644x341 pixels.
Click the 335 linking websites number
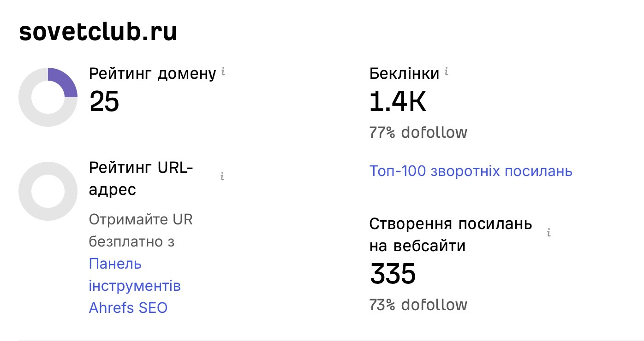click(x=393, y=274)
